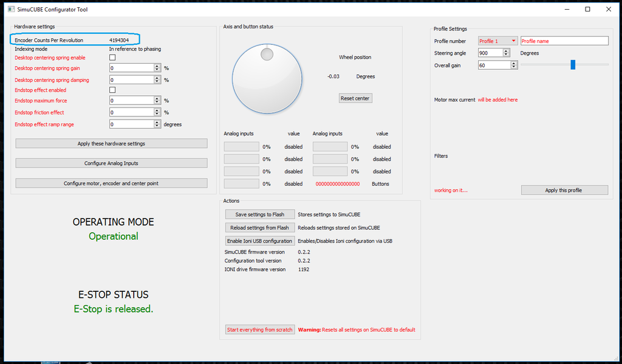The height and width of the screenshot is (364, 622).
Task: Click the 'In reference to phasing' text
Action: point(135,49)
